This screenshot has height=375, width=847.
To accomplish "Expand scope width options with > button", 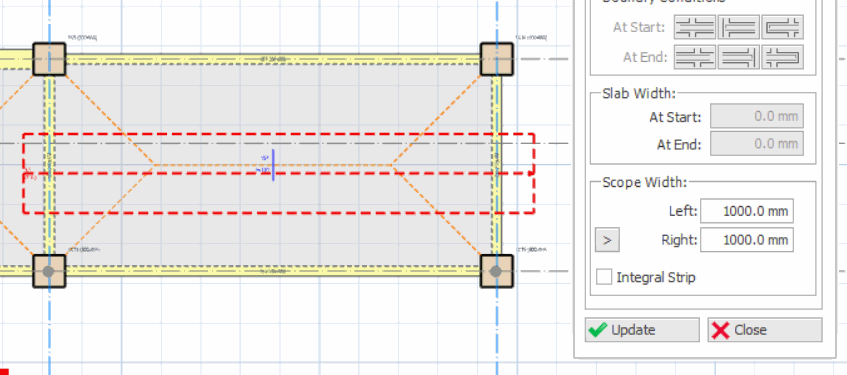I will pos(607,240).
